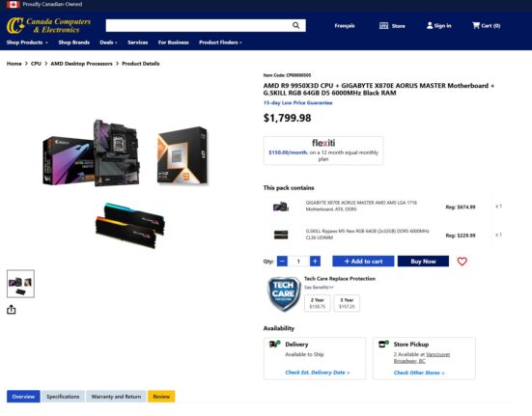Click the share icon below thumbnail
Viewport: 532px width, 416px height.
(12, 310)
